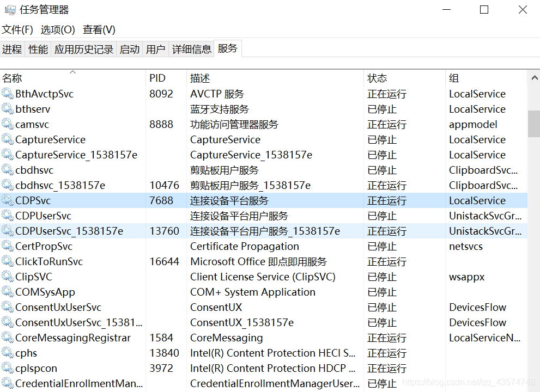
Task: Click the gear icon beside CertPropSvc
Action: pos(7,246)
